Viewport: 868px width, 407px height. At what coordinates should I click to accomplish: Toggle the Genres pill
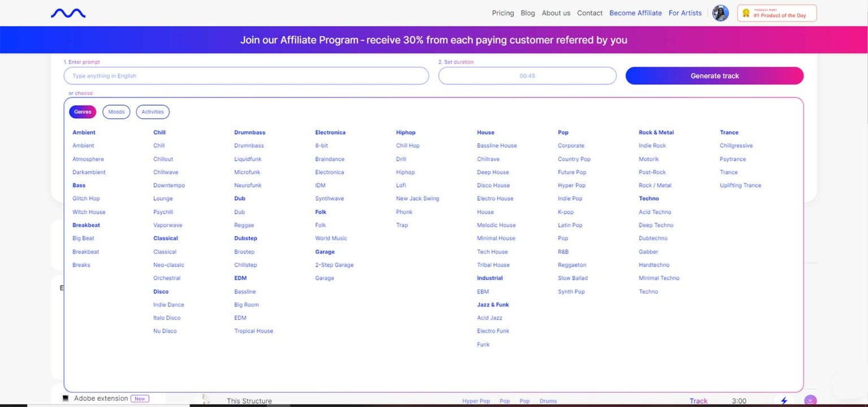[x=83, y=111]
